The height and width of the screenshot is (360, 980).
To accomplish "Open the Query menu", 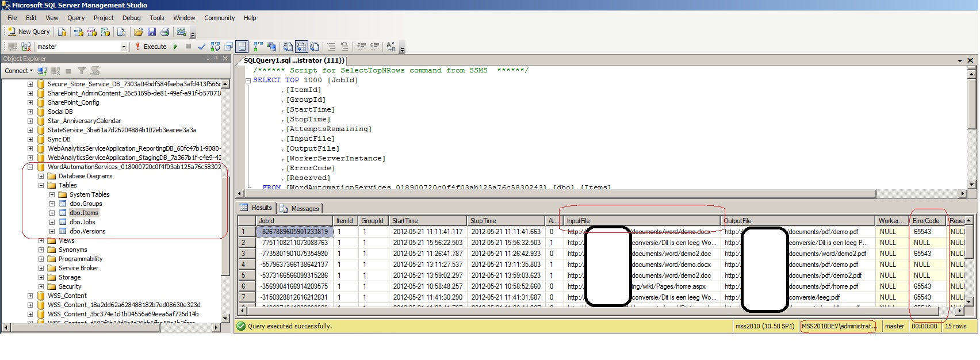I will [x=76, y=18].
